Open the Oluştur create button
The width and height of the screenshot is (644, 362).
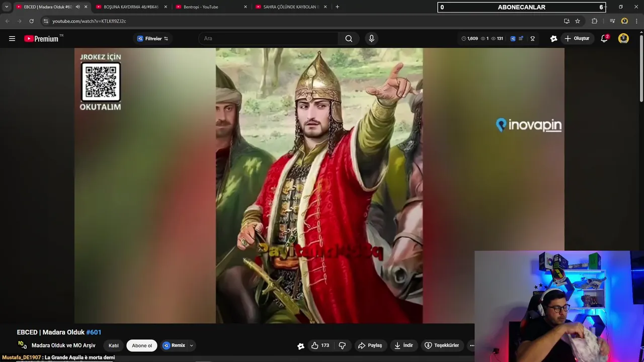click(x=577, y=39)
